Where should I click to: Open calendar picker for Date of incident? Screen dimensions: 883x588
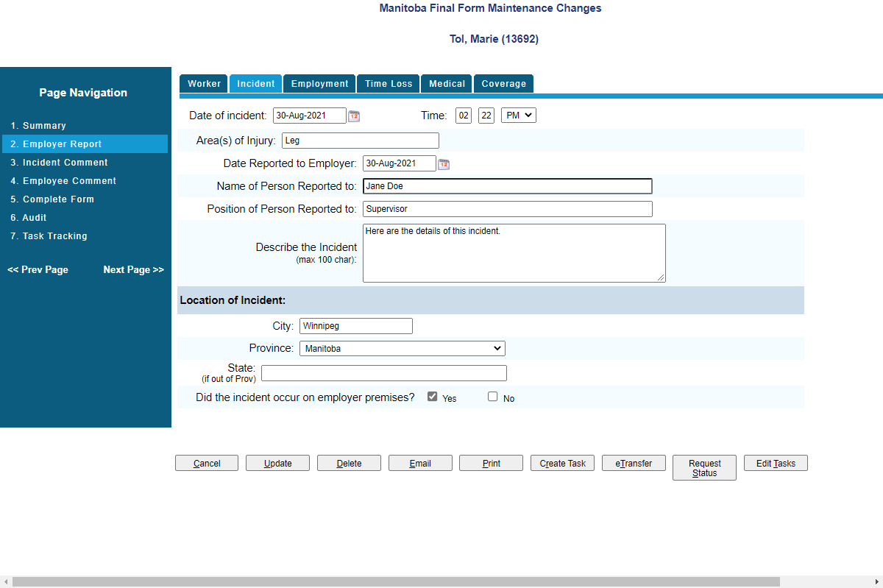click(x=354, y=116)
